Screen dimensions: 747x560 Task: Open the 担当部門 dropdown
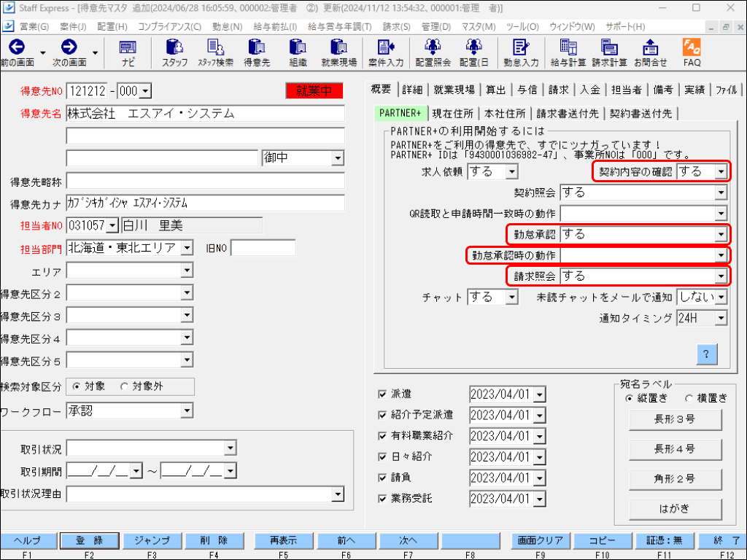coord(187,248)
